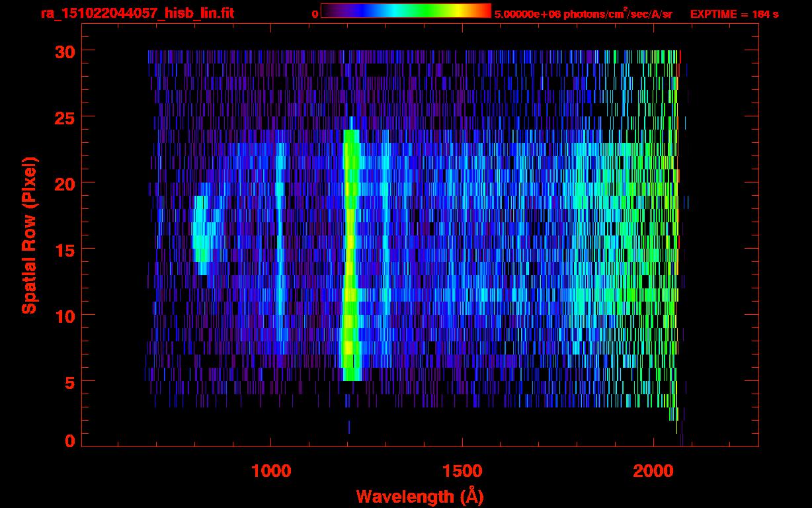Click the rainbow color scale bar

(x=406, y=11)
